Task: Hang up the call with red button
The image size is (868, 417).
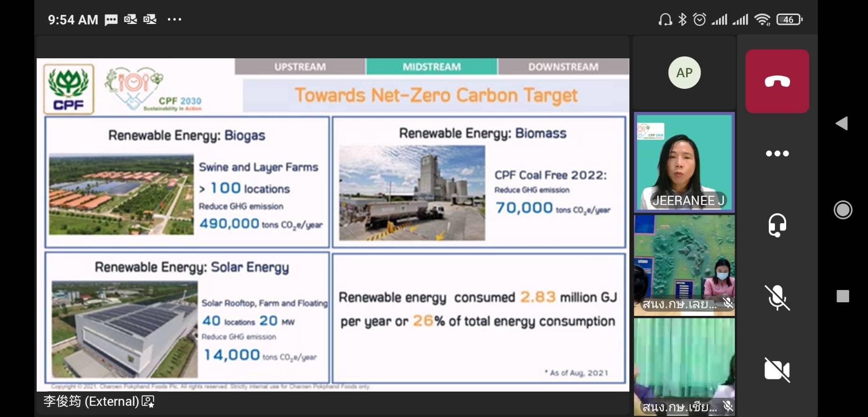Action: tap(777, 81)
